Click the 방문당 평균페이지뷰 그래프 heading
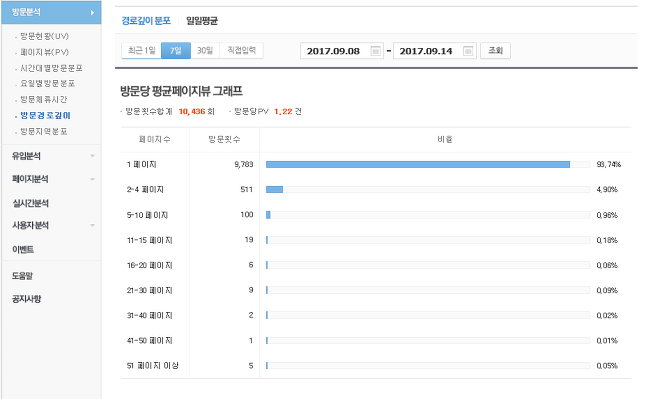Image resolution: width=646 pixels, height=399 pixels. coord(181,91)
